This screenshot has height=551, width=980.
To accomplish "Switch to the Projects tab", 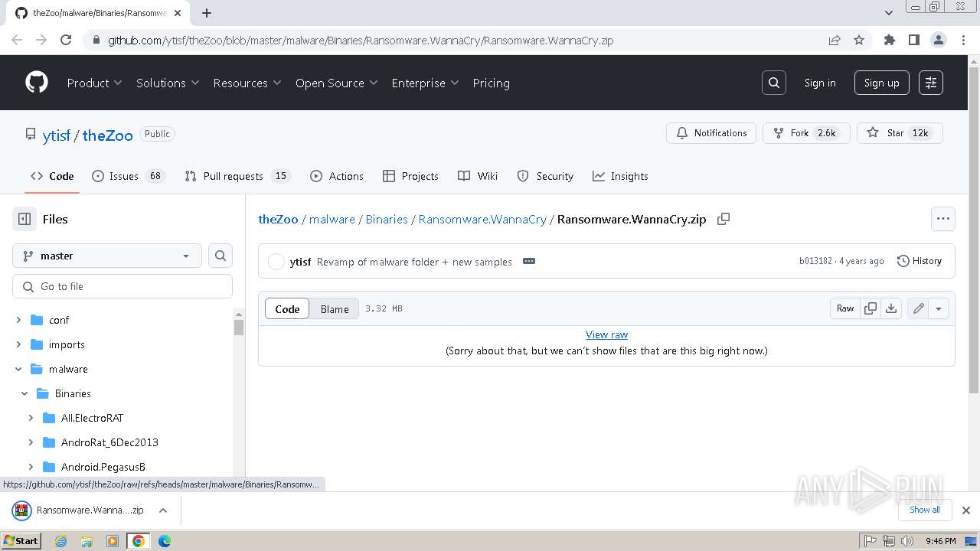I will pos(410,176).
